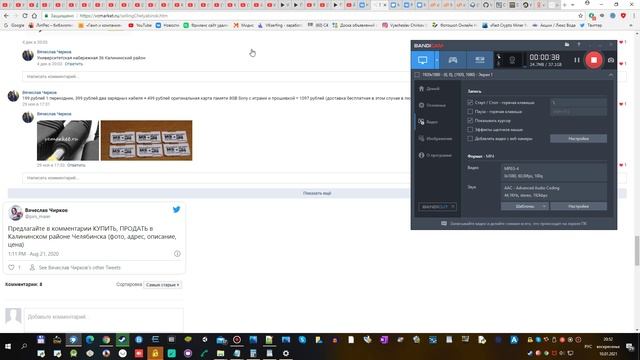Click the BANDICUT button
Viewport: 640px width, 360px height.
tap(437, 207)
